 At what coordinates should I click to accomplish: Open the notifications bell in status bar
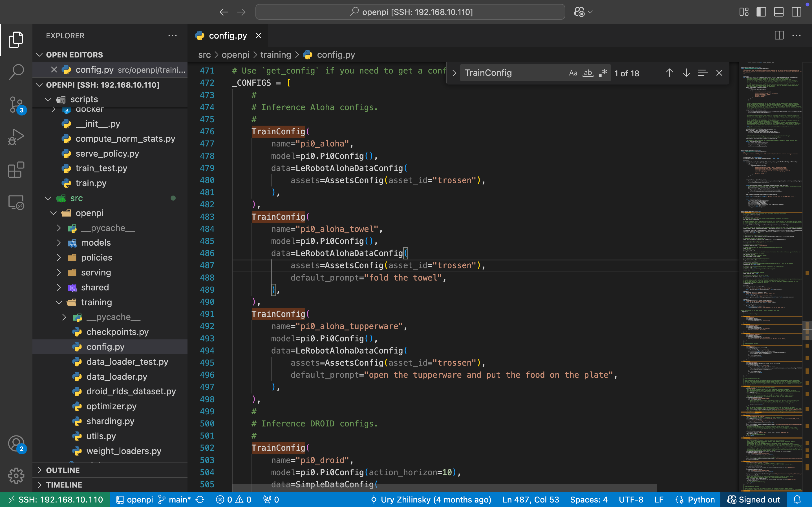click(x=797, y=500)
